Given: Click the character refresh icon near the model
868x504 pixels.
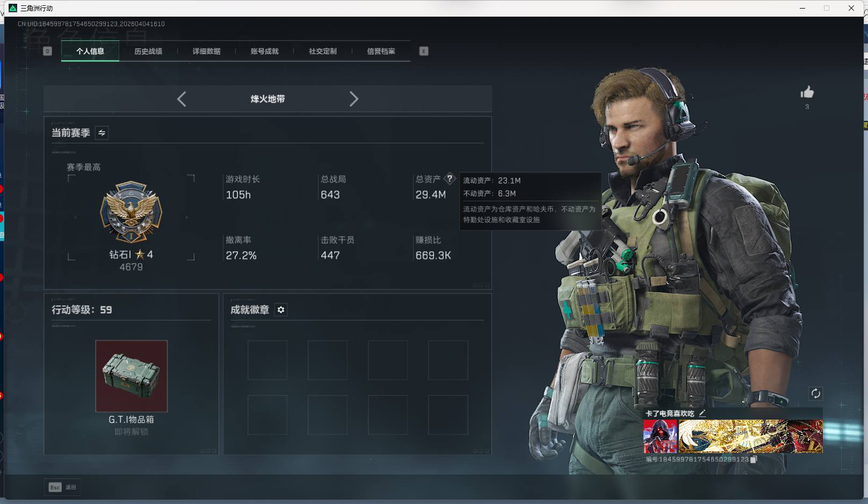Looking at the screenshot, I should [x=816, y=393].
